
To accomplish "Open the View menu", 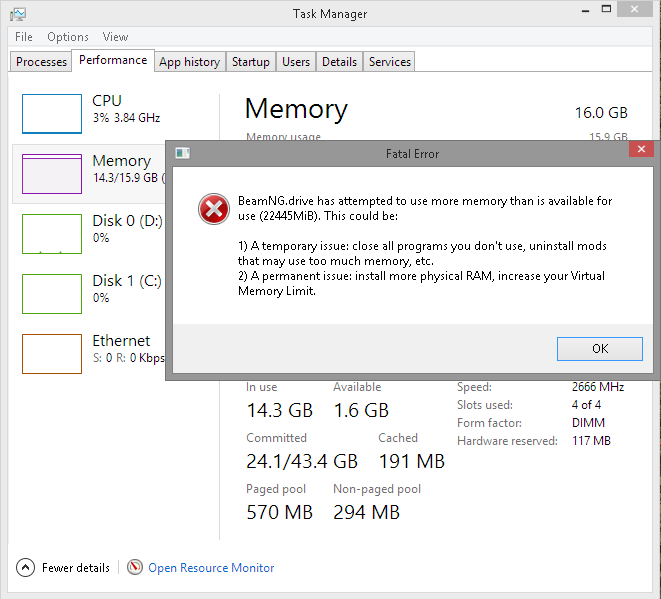I will point(115,37).
